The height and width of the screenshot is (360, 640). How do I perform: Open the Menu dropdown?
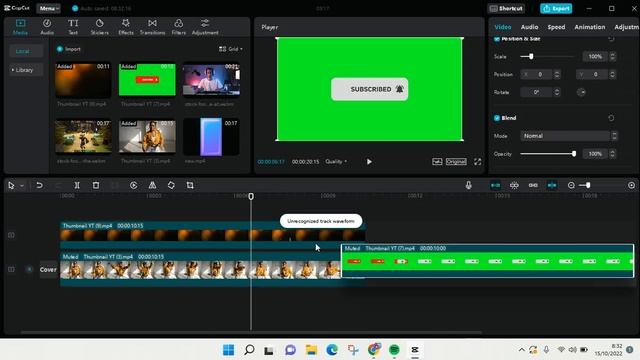click(x=49, y=8)
